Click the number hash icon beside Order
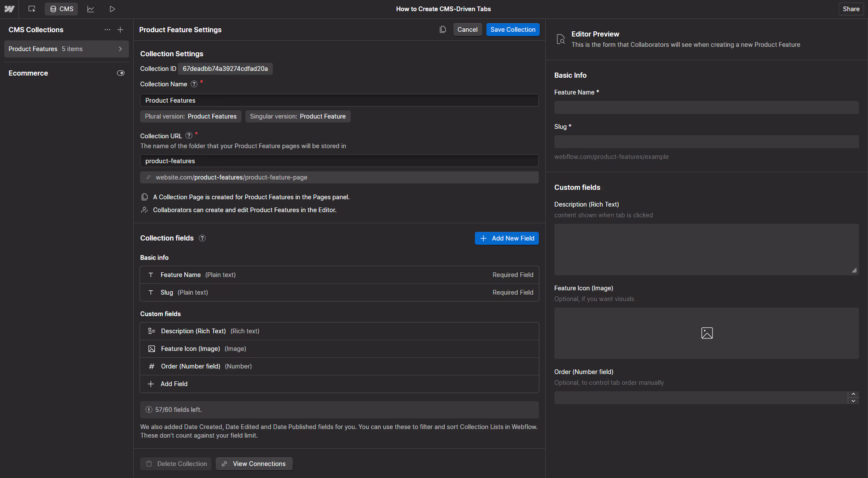868x478 pixels. [151, 366]
